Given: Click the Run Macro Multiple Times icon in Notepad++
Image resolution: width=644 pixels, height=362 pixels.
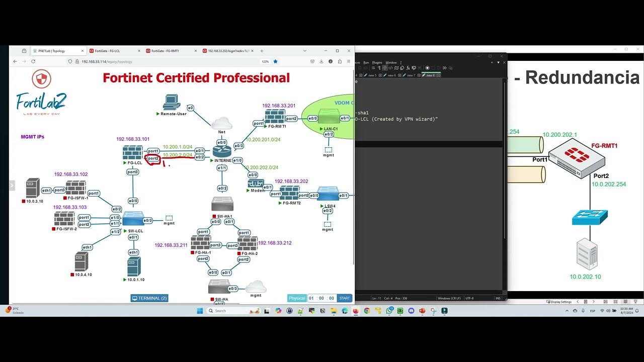Looking at the screenshot, I should pos(445,68).
